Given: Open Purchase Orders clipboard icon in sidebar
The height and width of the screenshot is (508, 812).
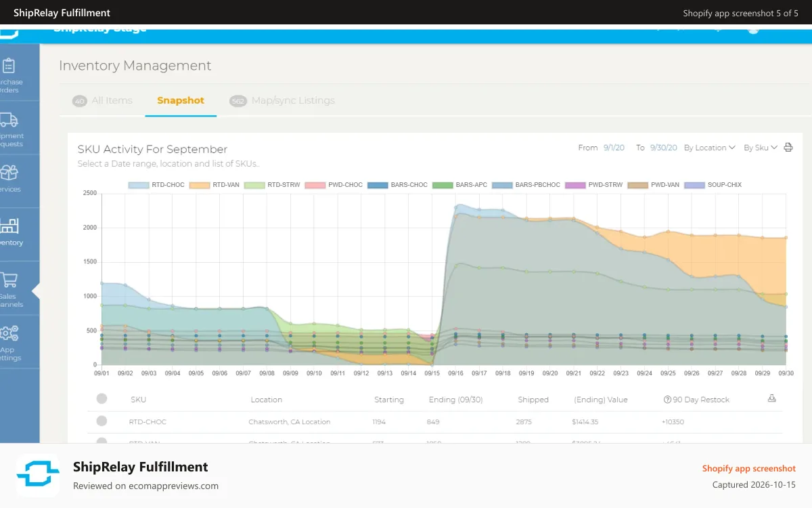Looking at the screenshot, I should coord(9,66).
